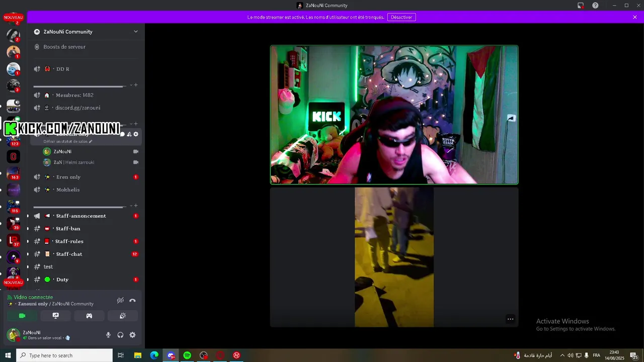Dismiss the streamer mode banner
This screenshot has width=644, height=362.
coord(635,17)
